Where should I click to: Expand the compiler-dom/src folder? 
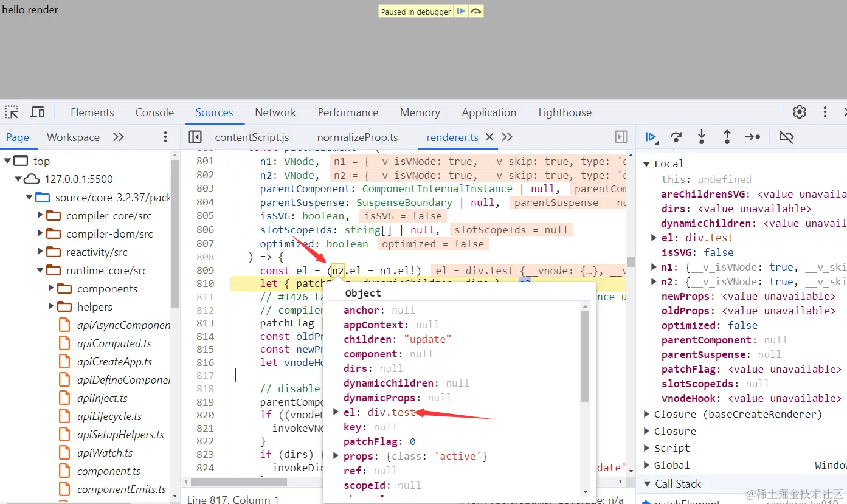tap(41, 234)
